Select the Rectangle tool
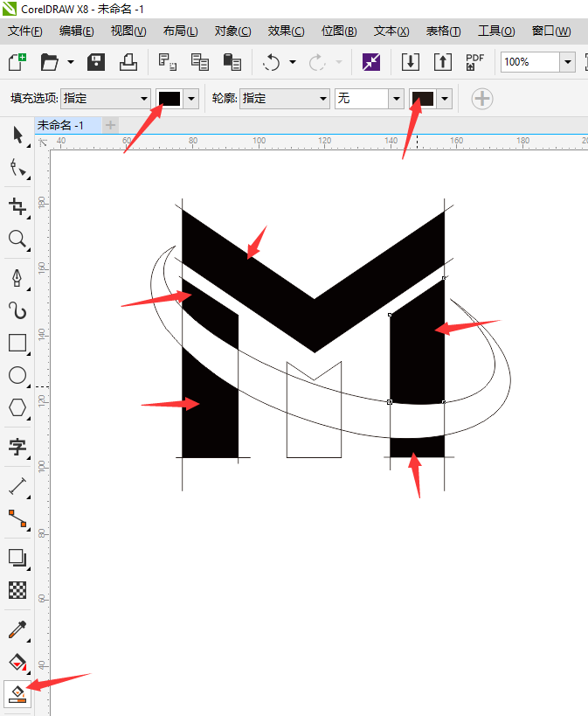 pyautogui.click(x=17, y=343)
